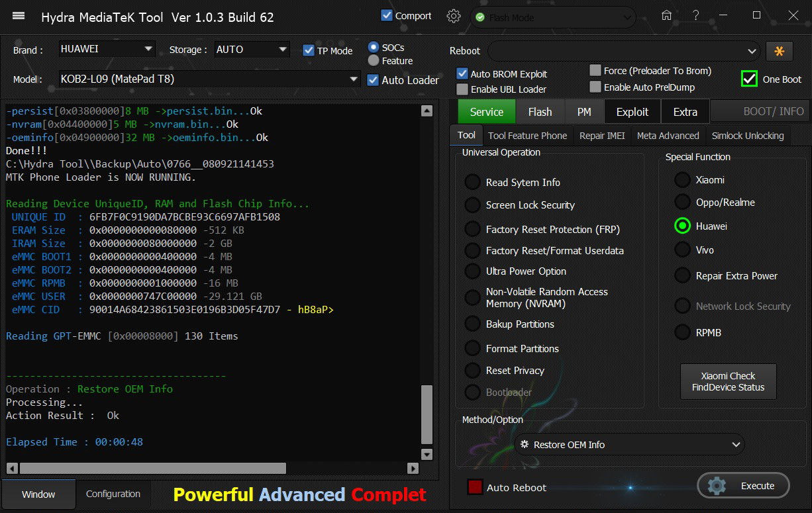Click the green Flash Mode status icon
The width and height of the screenshot is (812, 513).
pyautogui.click(x=480, y=18)
